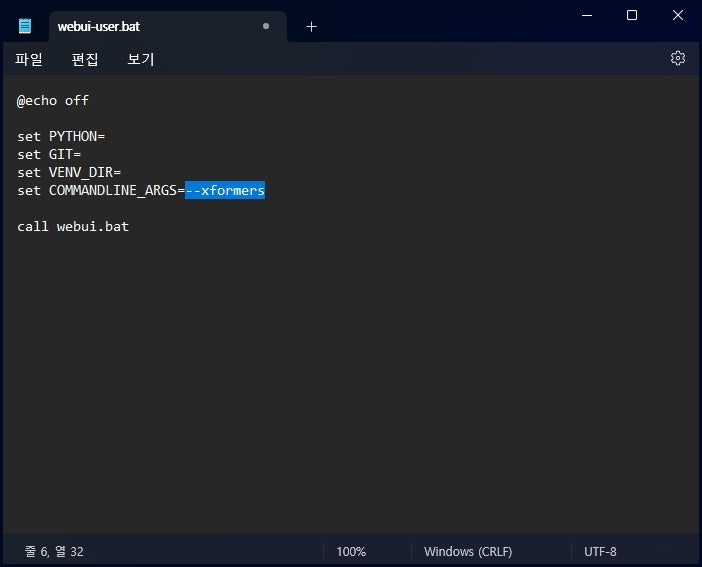Minimize the Notepad window

pyautogui.click(x=587, y=15)
